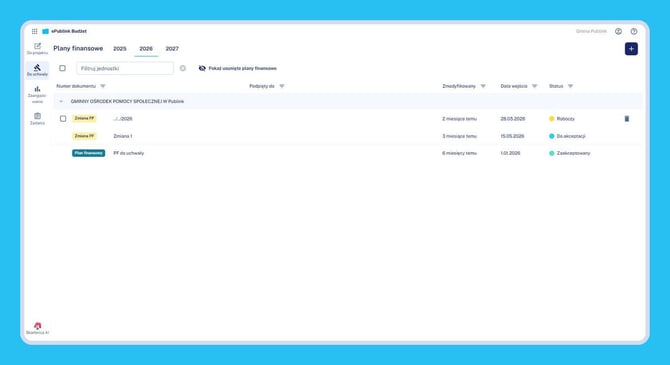Open the Zadania sidebar section
The width and height of the screenshot is (670, 365).
[37, 119]
